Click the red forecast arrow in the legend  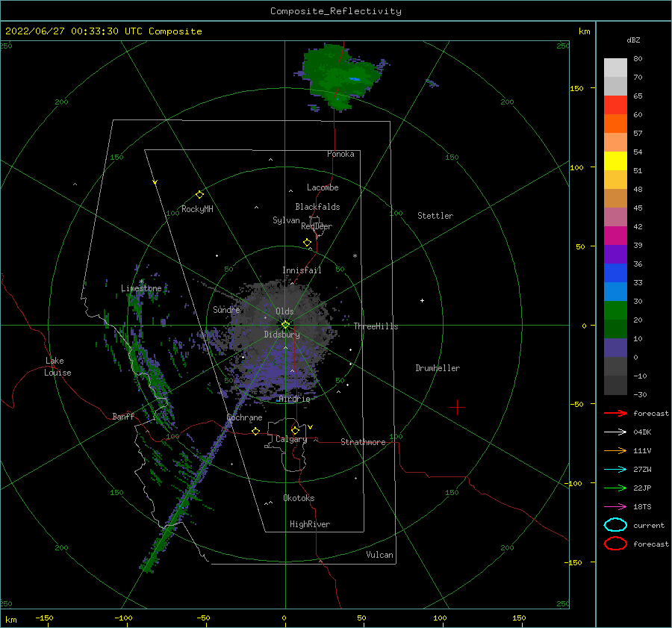click(x=615, y=413)
